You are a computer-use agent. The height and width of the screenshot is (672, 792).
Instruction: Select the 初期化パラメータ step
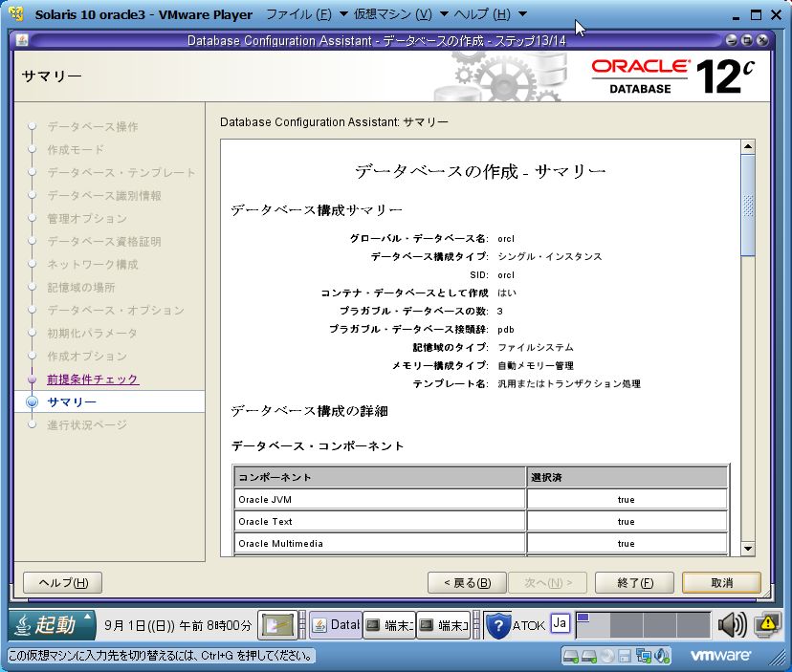[93, 334]
